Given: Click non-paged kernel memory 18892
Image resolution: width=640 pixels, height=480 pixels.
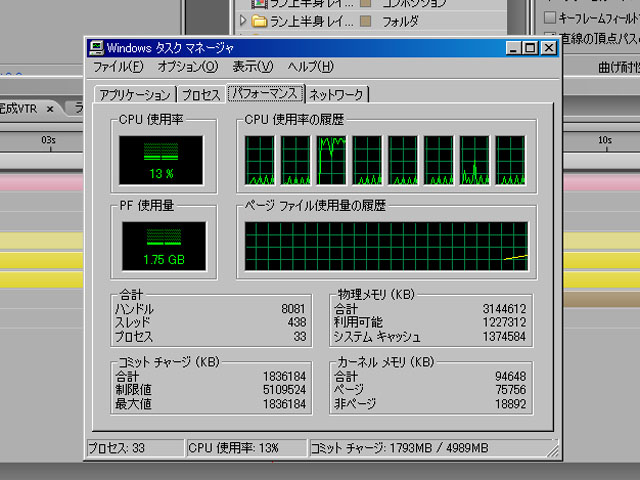Looking at the screenshot, I should (511, 404).
